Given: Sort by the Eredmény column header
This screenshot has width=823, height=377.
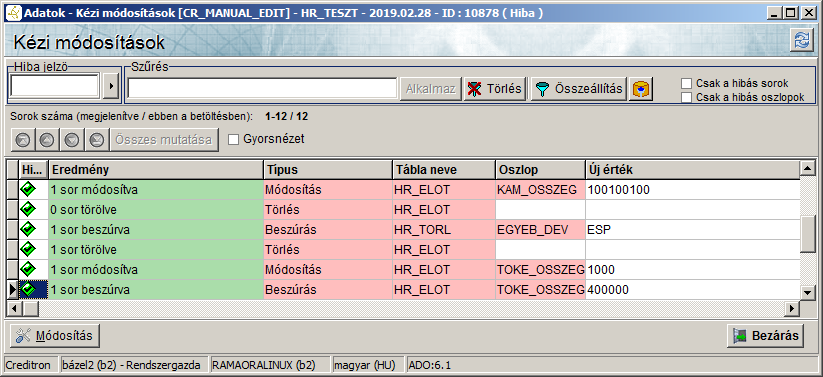Looking at the screenshot, I should click(x=156, y=170).
